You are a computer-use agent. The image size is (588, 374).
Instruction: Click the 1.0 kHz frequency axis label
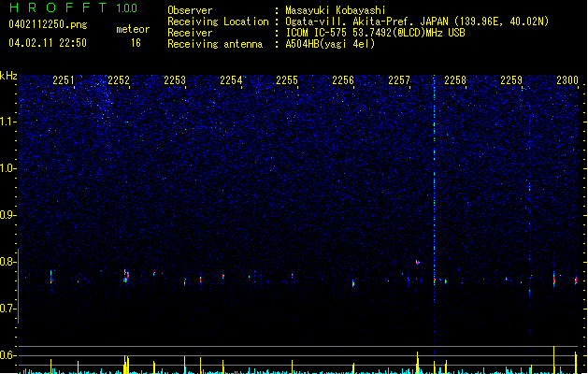tap(8, 168)
